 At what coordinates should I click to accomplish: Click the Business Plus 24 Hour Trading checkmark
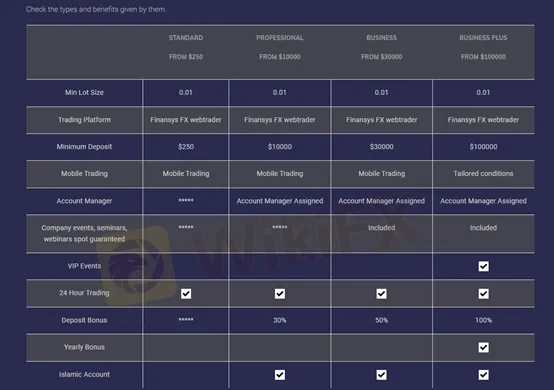coord(483,294)
